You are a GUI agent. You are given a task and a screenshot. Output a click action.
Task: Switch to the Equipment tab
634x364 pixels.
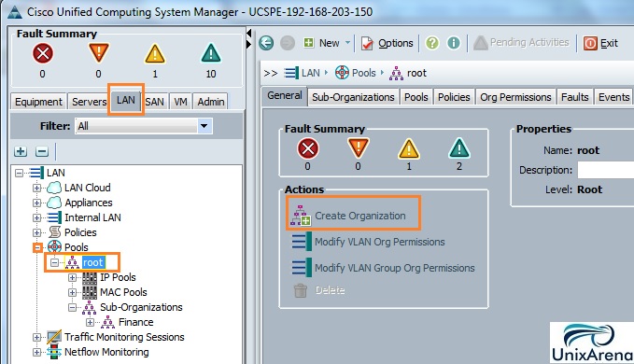pos(38,102)
